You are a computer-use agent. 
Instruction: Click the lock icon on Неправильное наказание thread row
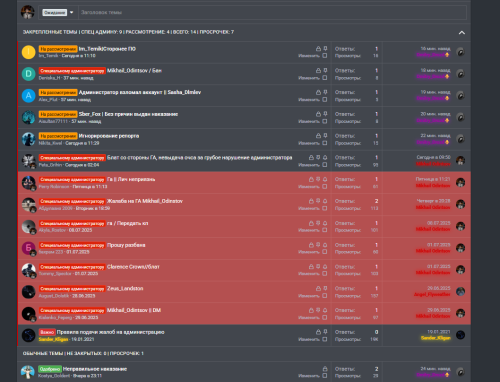pyautogui.click(x=325, y=369)
